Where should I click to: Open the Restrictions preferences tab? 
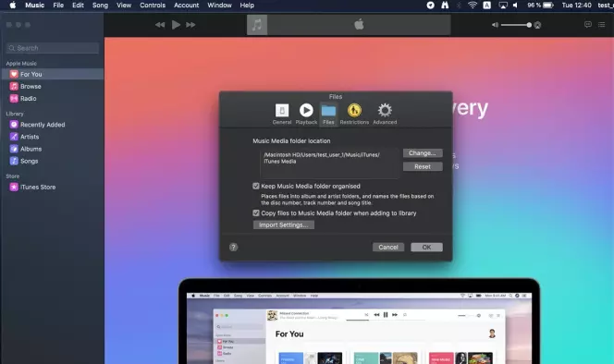(354, 114)
